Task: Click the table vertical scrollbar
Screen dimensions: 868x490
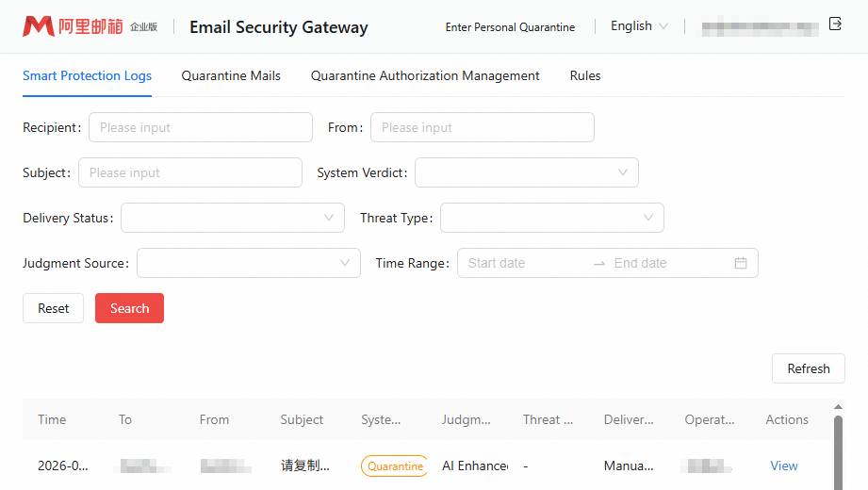Action: click(838, 453)
